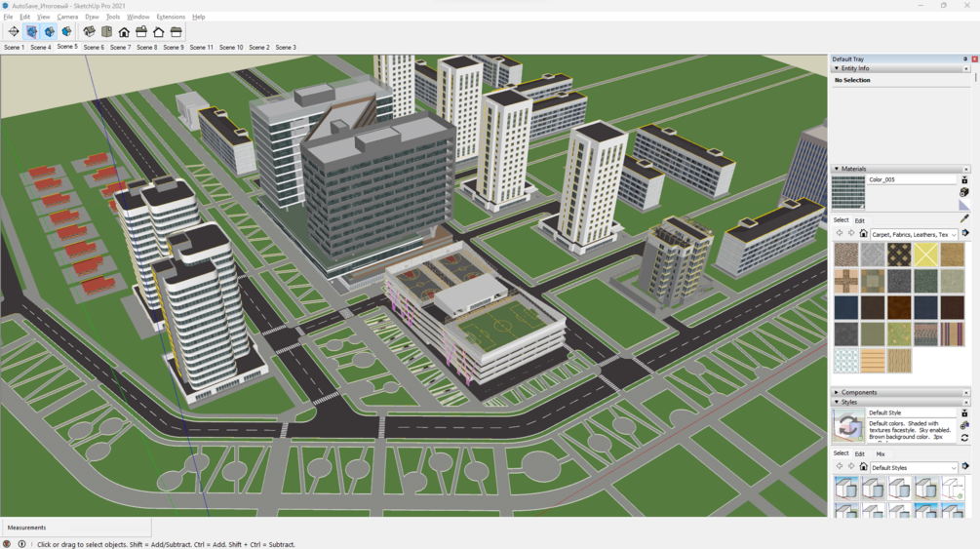Go back in Styles browser
The width and height of the screenshot is (980, 549).
coord(840,467)
